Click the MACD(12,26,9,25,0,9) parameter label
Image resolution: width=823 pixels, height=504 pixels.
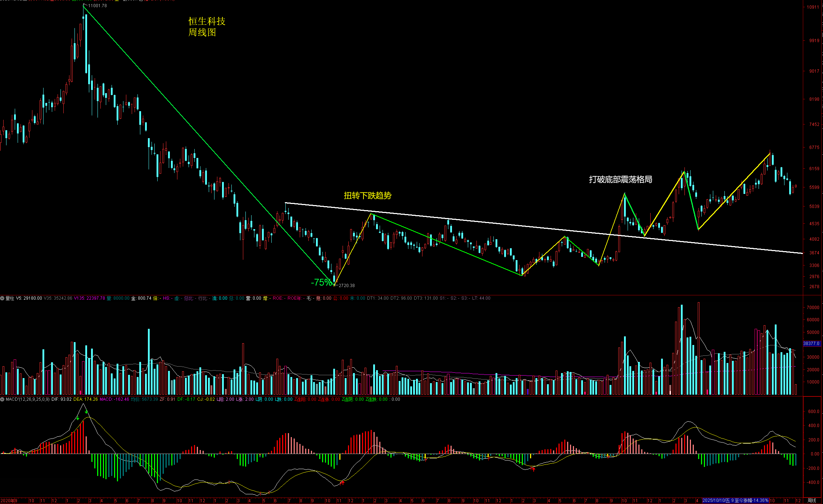click(x=28, y=399)
